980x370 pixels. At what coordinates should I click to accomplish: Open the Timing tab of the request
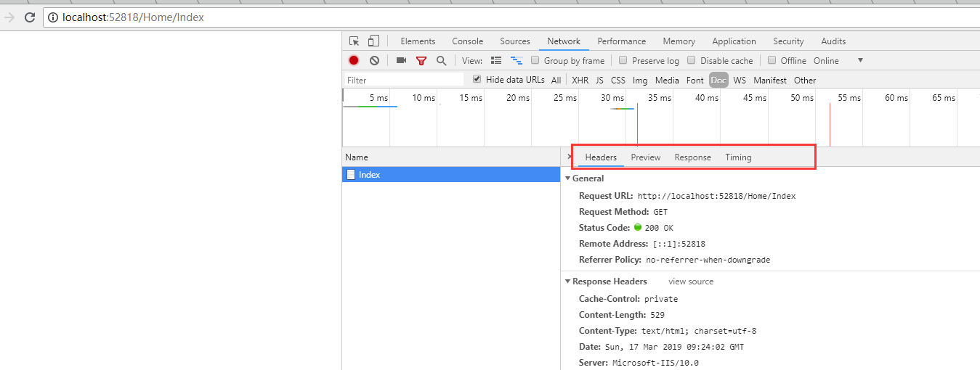tap(738, 157)
